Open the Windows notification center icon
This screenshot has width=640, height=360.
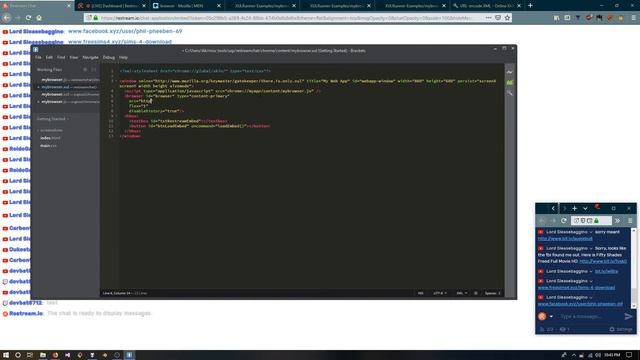coord(629,355)
